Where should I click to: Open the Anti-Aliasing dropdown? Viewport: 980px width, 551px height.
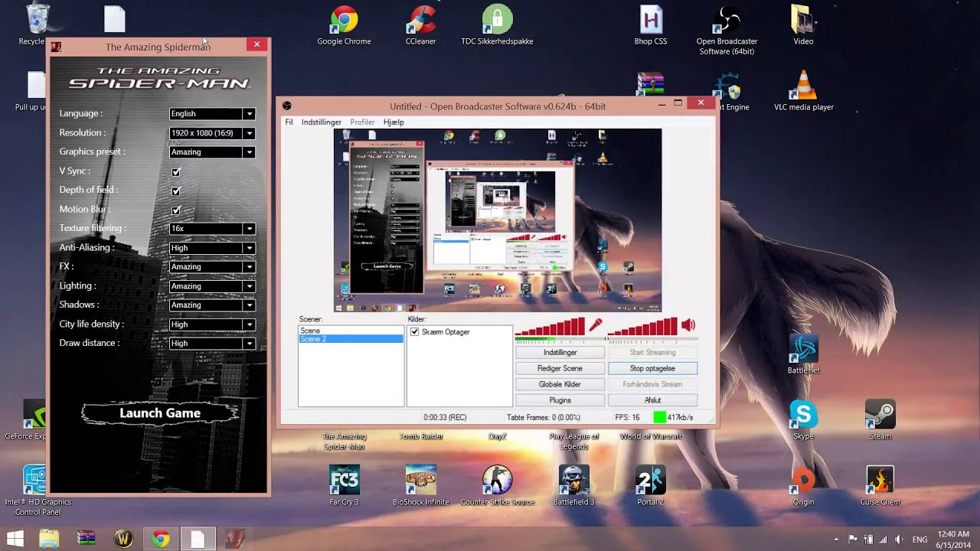211,248
